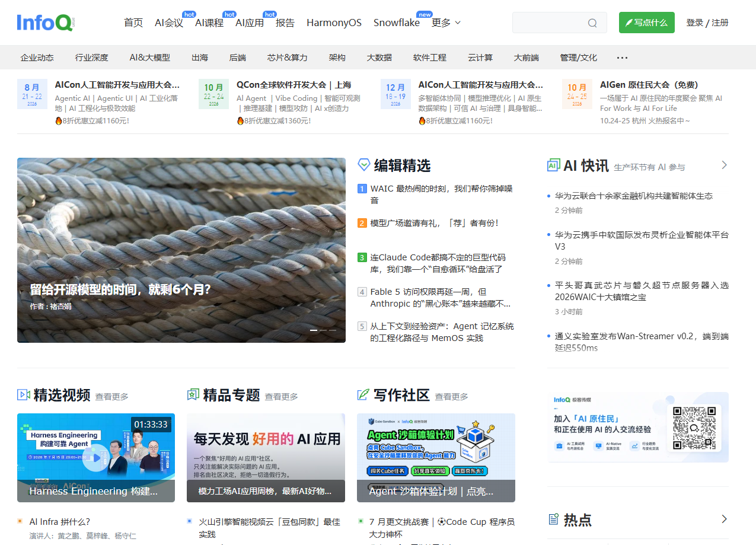
Task: Click the 注册 link
Action: (720, 23)
